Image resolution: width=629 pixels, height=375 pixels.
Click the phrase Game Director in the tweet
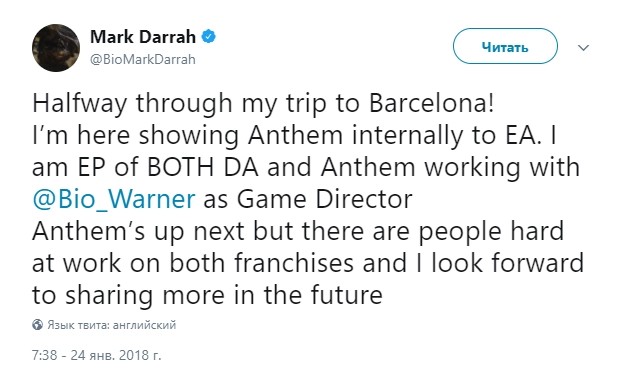pos(325,199)
